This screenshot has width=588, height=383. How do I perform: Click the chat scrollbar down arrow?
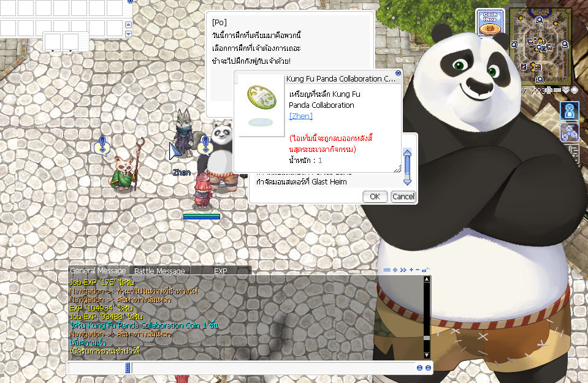tap(426, 355)
